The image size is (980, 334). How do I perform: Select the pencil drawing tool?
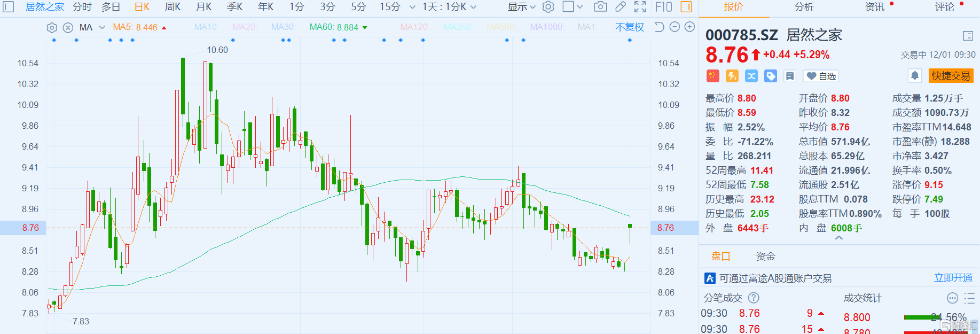(621, 7)
